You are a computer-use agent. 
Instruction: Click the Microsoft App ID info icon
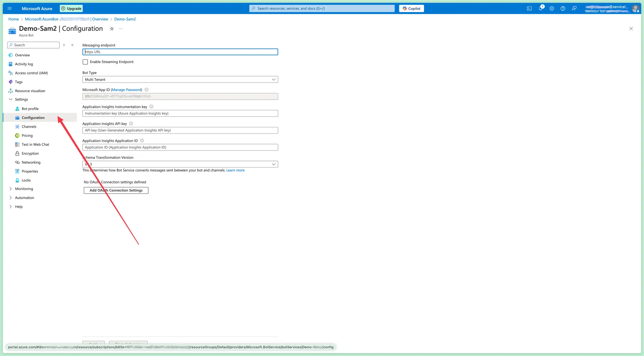[147, 90]
